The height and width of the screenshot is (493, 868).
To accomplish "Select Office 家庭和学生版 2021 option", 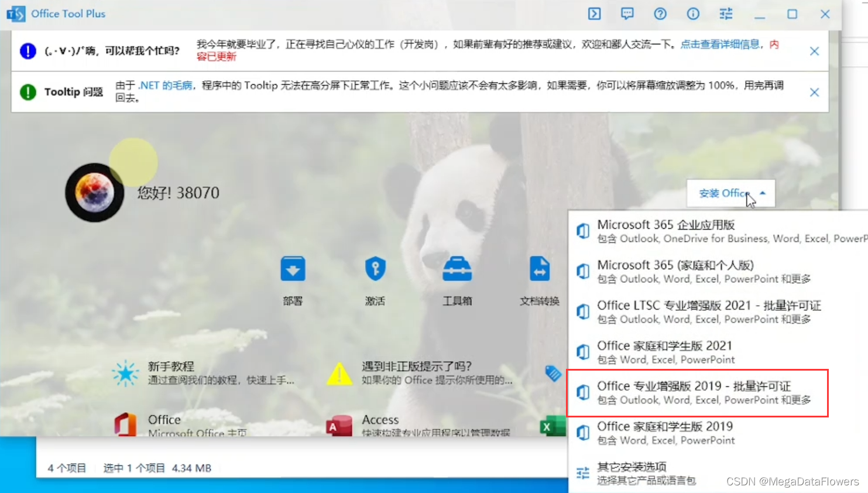I will coord(718,352).
